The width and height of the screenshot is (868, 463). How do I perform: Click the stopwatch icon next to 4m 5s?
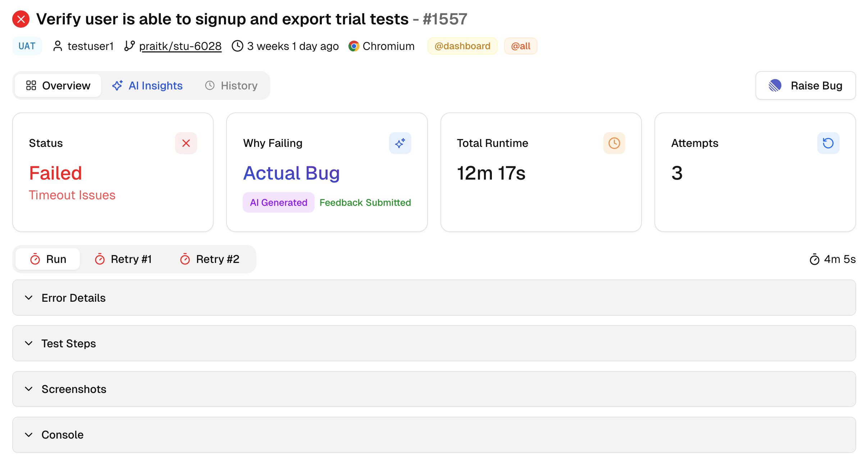814,259
